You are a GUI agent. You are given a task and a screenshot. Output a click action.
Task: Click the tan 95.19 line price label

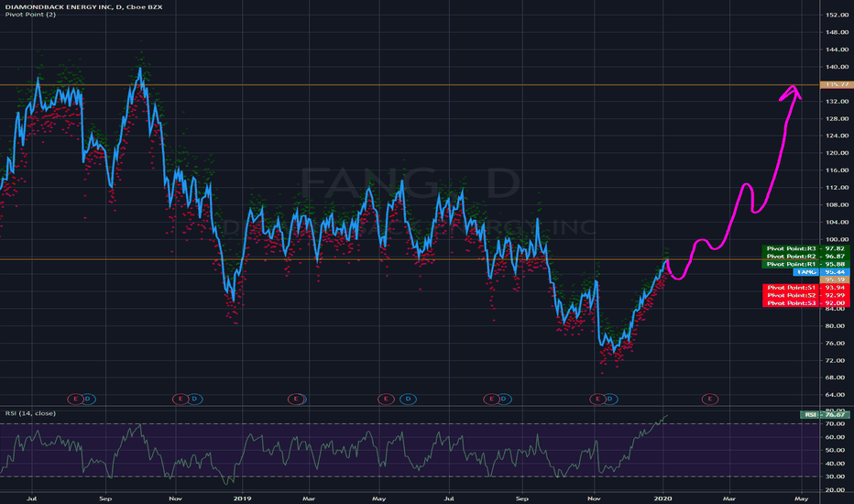[x=835, y=279]
